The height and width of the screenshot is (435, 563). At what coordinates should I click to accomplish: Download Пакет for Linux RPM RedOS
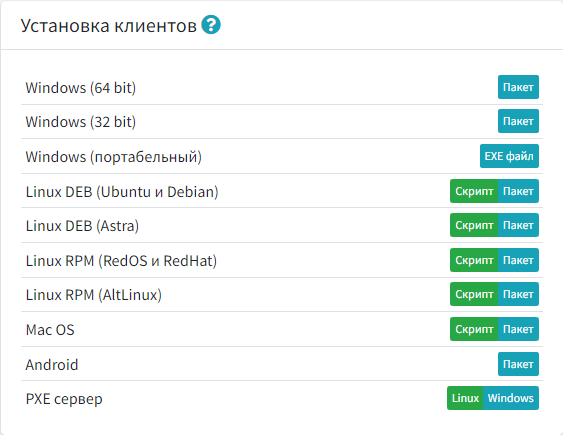tap(518, 260)
